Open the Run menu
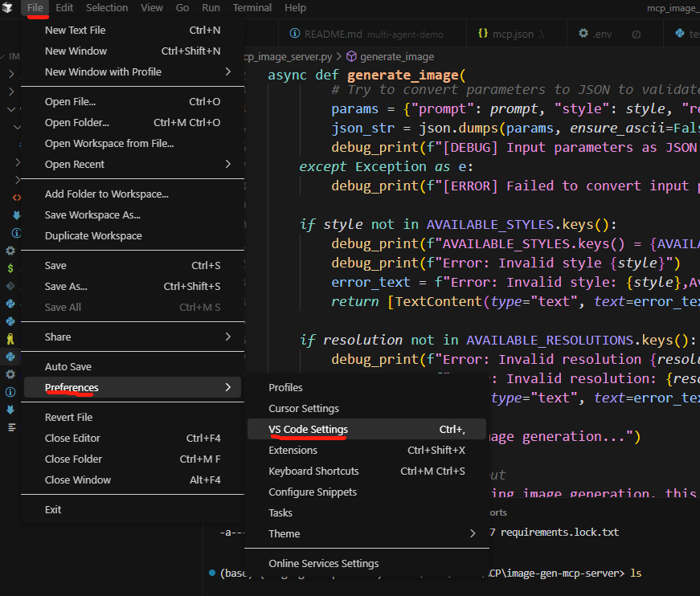The image size is (700, 596). click(x=211, y=7)
